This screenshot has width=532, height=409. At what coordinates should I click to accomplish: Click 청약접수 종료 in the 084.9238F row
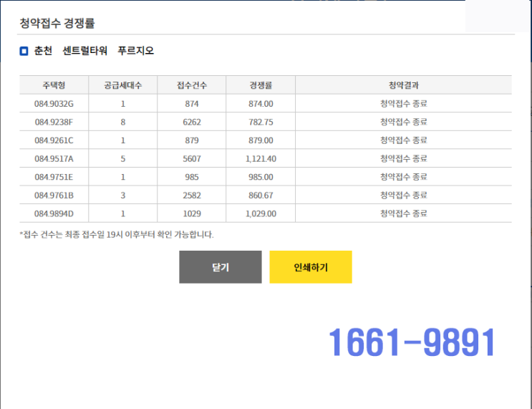pos(403,122)
